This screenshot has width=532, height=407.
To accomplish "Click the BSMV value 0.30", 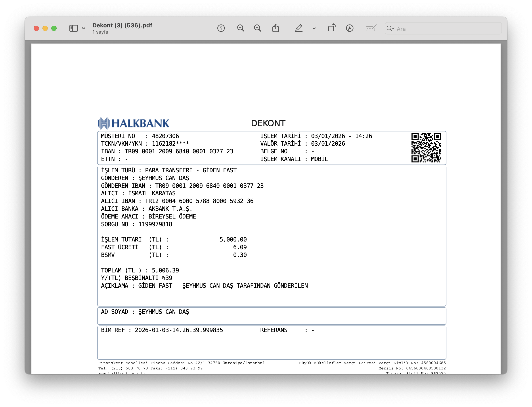I will [240, 255].
